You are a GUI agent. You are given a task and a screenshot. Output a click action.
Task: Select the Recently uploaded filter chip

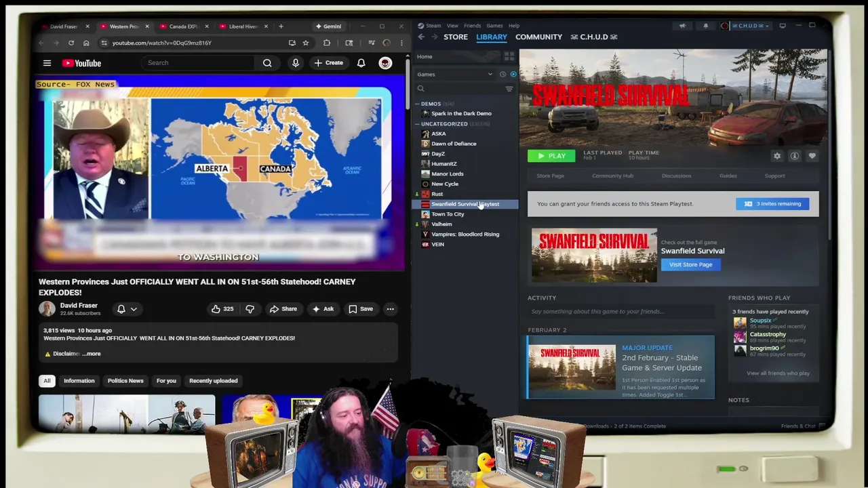(x=213, y=381)
